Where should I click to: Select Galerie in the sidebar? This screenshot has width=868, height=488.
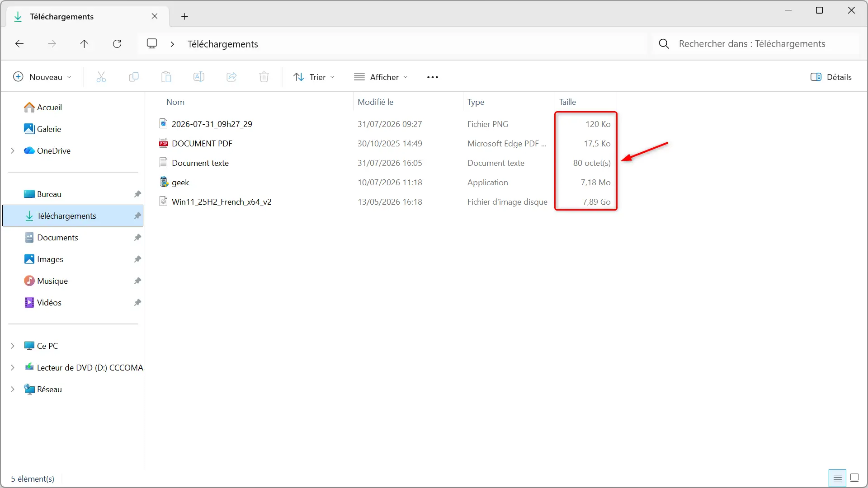coord(73,129)
